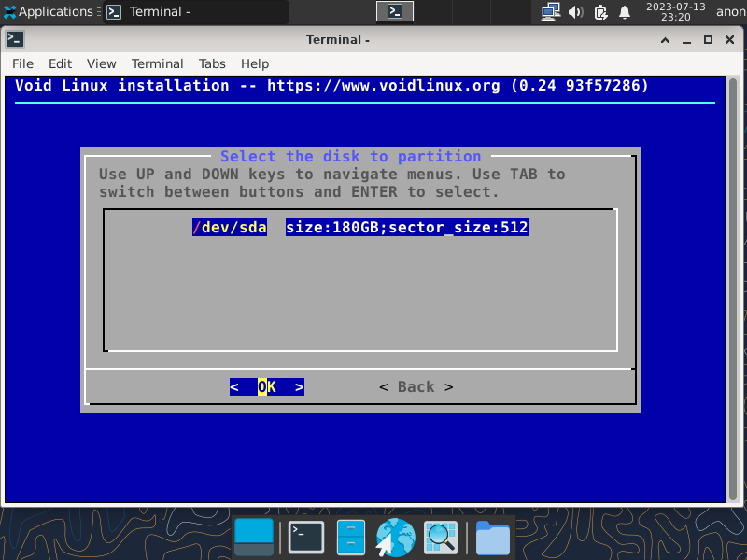The image size is (747, 560).
Task: Open the home folder dock icon
Action: coord(493,539)
